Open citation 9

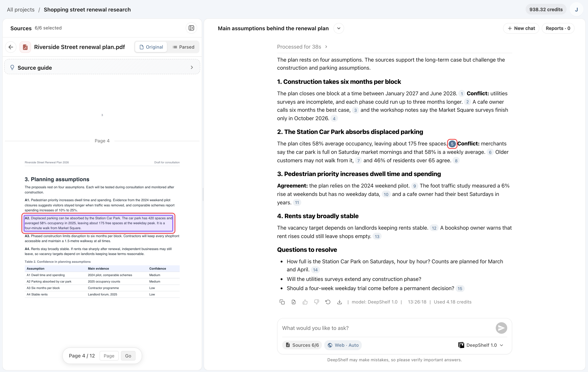pyautogui.click(x=414, y=186)
